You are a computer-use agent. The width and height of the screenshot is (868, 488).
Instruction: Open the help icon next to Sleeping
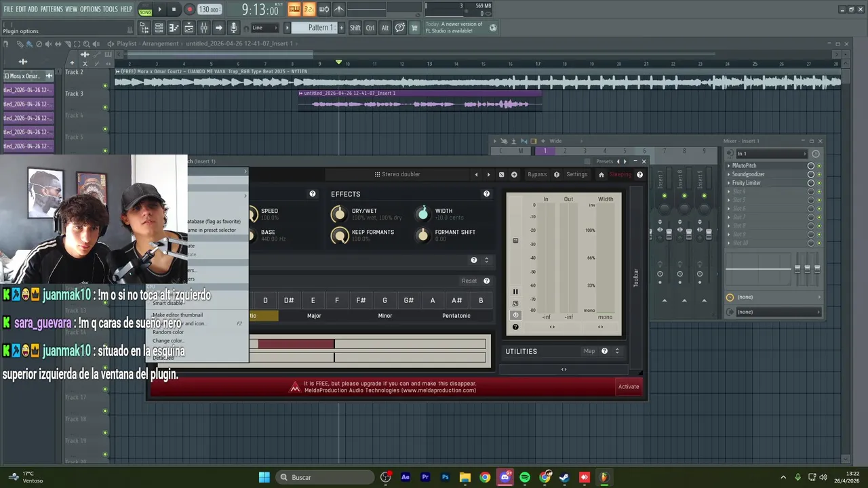(639, 174)
